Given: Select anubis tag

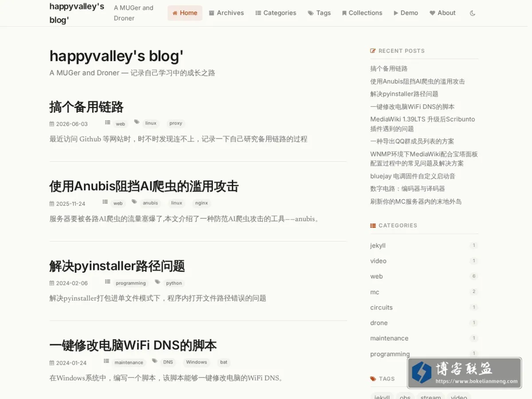Looking at the screenshot, I should pos(150,203).
